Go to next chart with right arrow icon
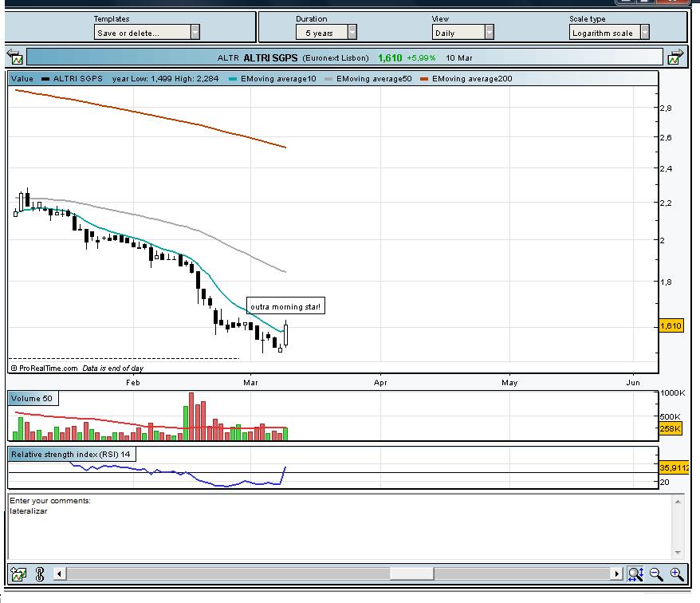Screen dimensions: 700x603 [675, 57]
